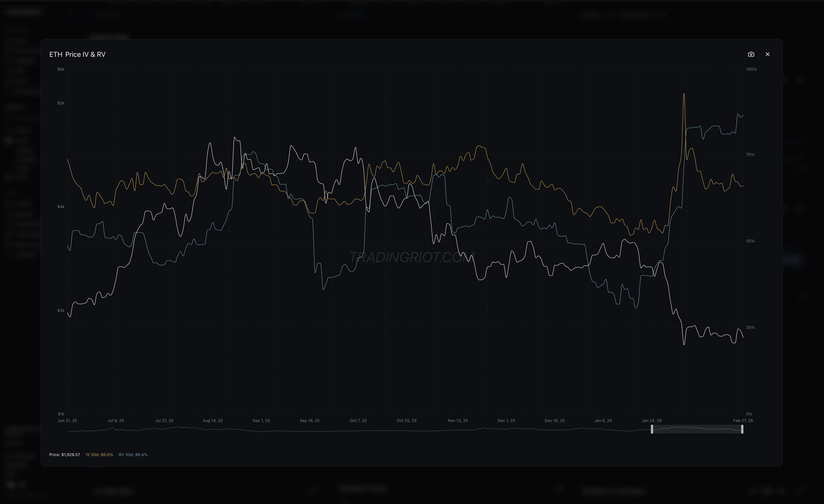Image resolution: width=824 pixels, height=504 pixels.
Task: Click the 75% label on the right axis
Action: pos(750,154)
